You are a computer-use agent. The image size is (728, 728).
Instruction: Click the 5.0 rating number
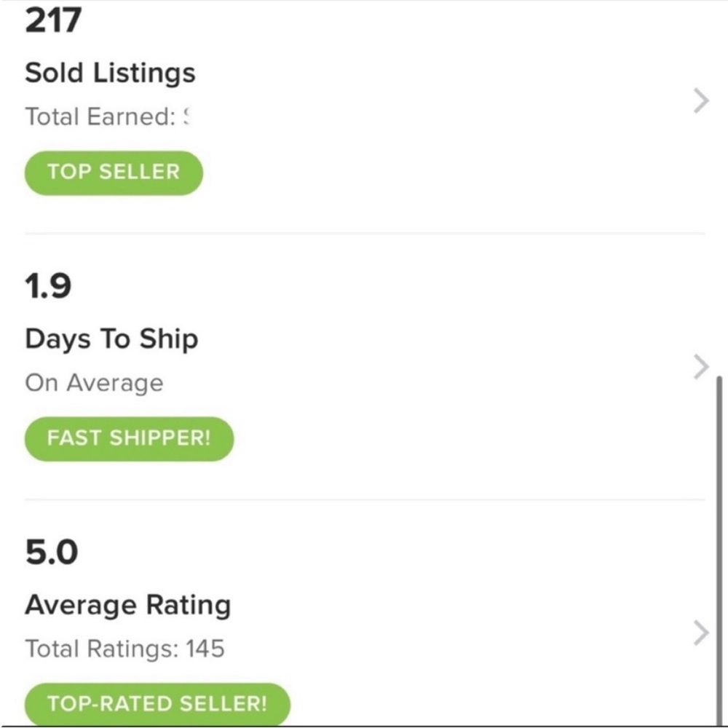(x=51, y=553)
